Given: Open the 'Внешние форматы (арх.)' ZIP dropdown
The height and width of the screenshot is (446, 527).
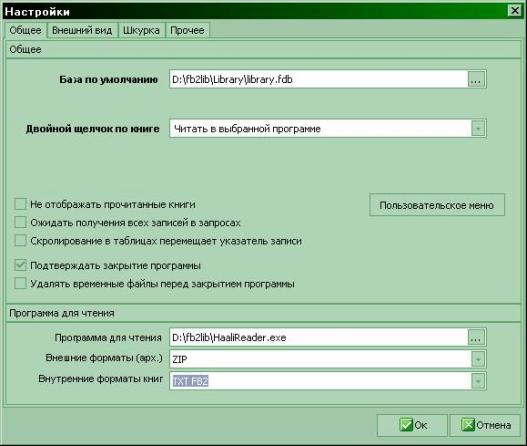Looking at the screenshot, I should click(478, 359).
